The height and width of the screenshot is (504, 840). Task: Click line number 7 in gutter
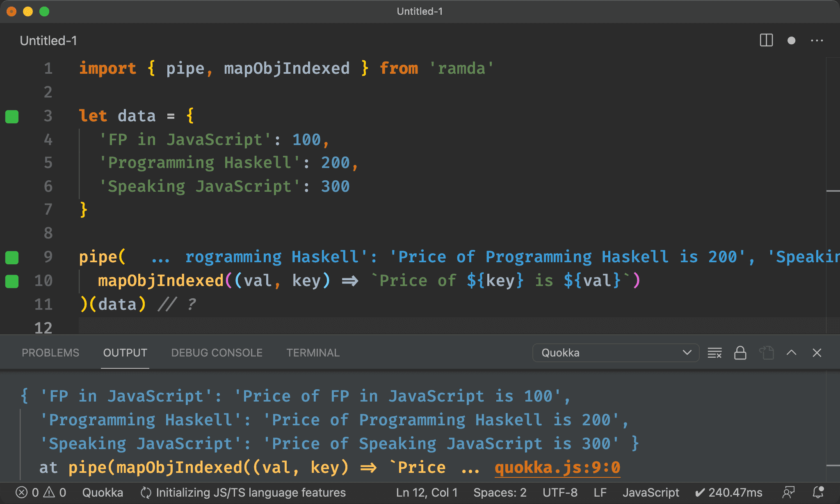[48, 209]
